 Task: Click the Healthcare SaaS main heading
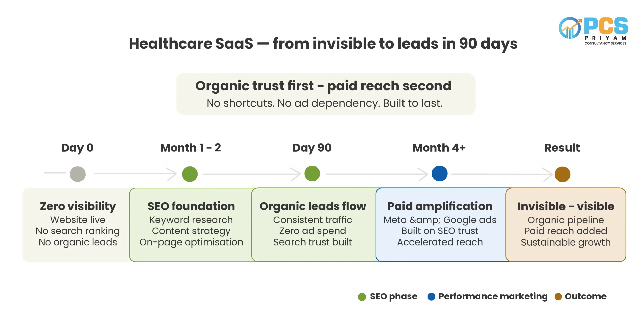323,44
